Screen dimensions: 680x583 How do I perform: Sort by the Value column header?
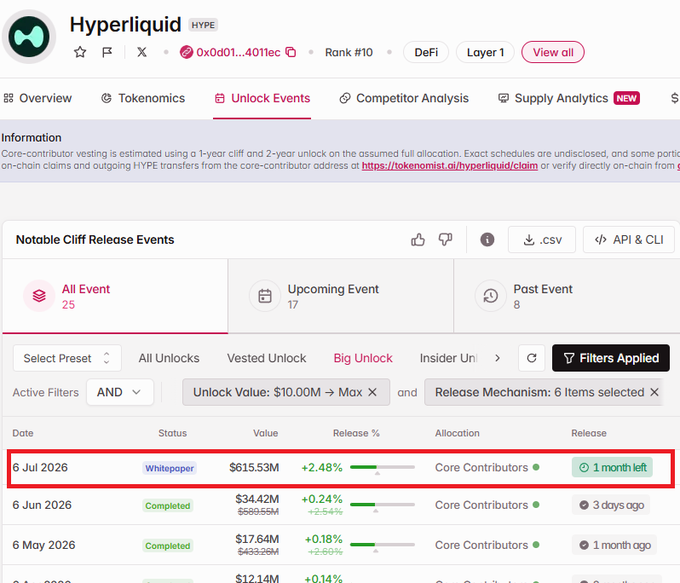(x=265, y=433)
